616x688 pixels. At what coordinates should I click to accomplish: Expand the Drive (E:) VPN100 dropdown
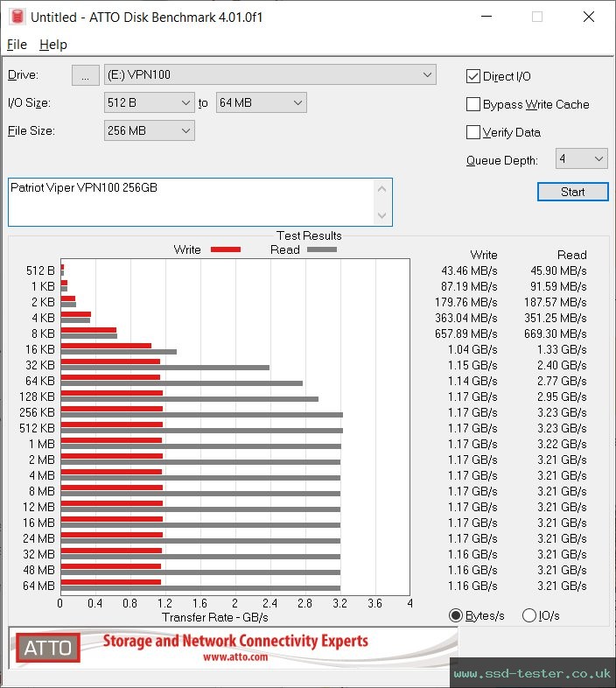(269, 74)
